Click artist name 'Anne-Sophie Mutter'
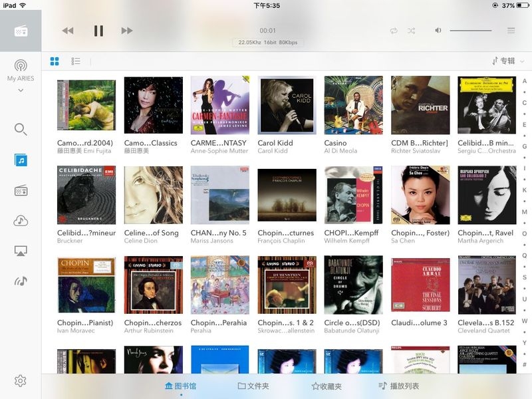This screenshot has height=399, width=532. coord(219,151)
